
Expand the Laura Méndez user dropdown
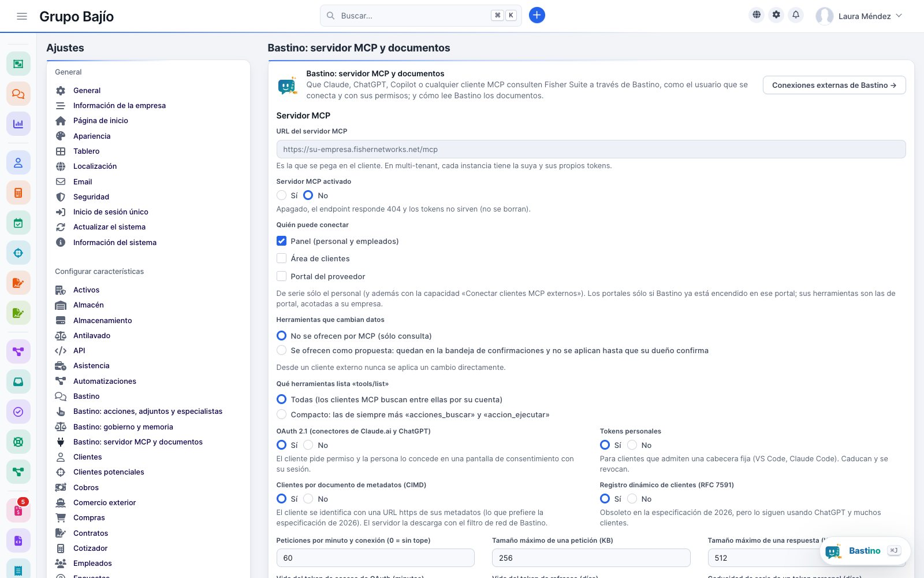pos(859,16)
